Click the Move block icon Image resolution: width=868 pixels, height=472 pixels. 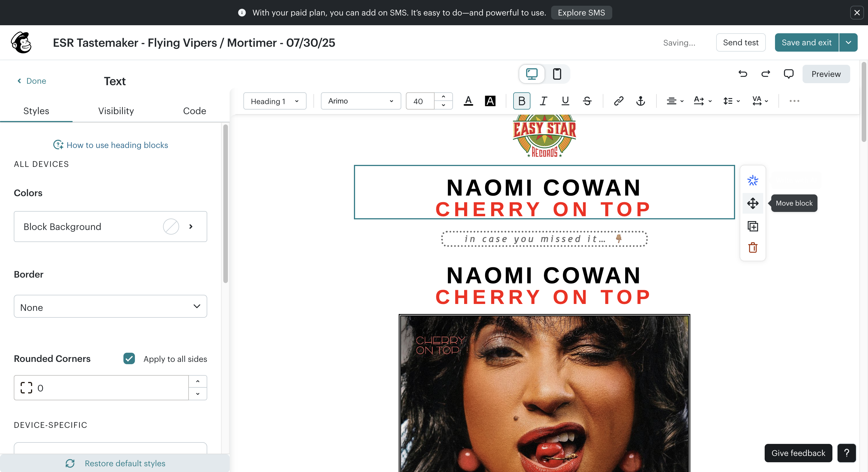coord(752,203)
